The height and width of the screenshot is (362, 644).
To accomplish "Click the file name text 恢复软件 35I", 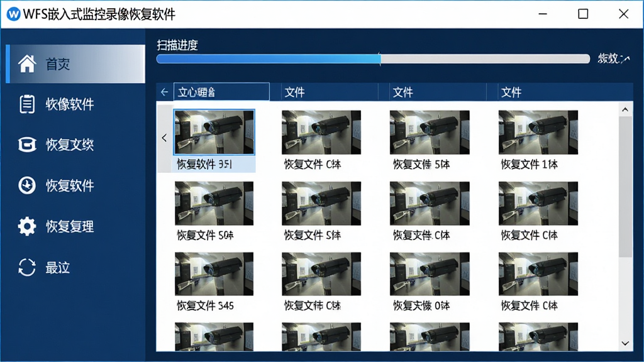I will tap(204, 164).
